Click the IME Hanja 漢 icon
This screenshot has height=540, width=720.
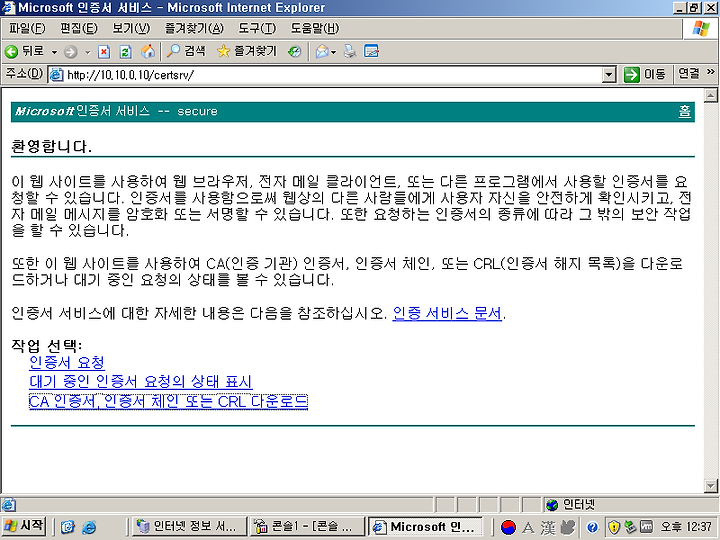coord(548,527)
